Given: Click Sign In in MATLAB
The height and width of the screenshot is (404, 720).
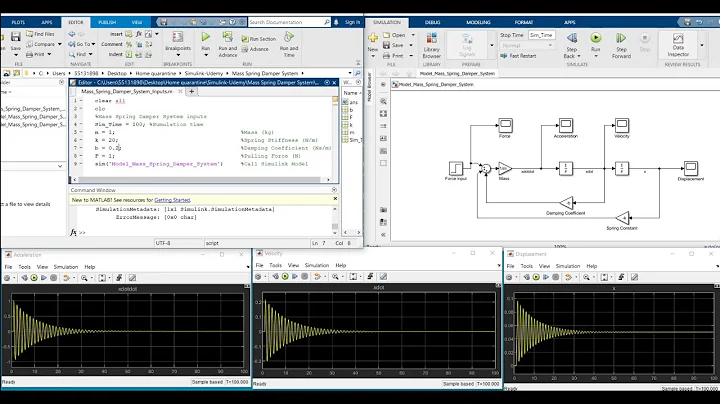Looking at the screenshot, I should pyautogui.click(x=352, y=22).
